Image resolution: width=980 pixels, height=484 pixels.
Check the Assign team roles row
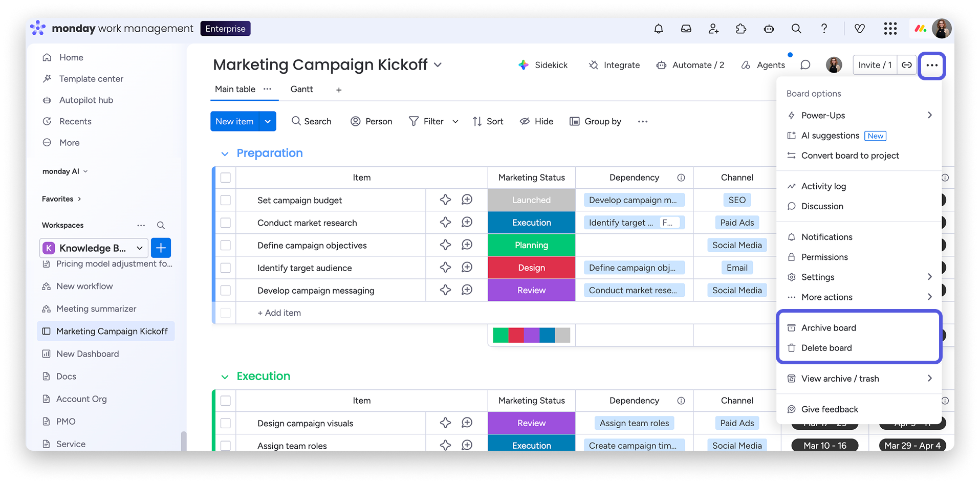pos(226,446)
